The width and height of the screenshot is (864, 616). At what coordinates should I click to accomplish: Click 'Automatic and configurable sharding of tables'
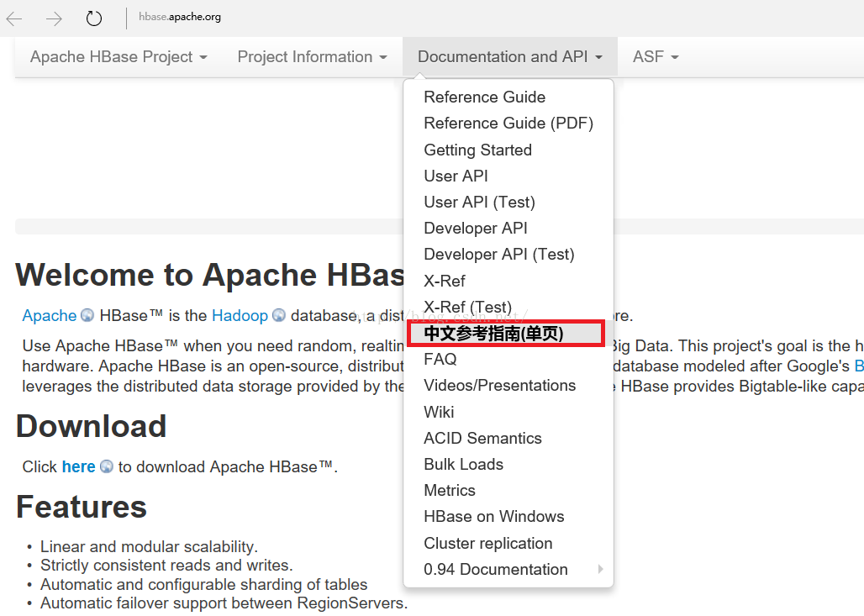point(204,584)
